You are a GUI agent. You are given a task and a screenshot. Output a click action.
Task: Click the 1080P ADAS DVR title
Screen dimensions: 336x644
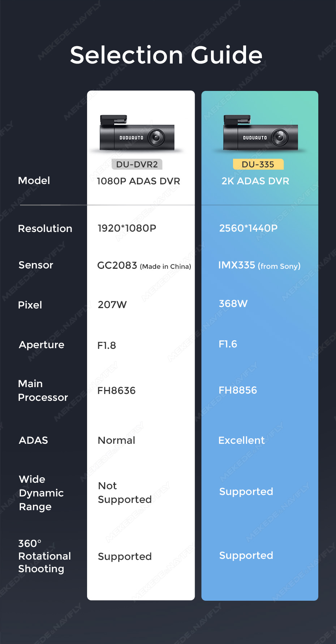(x=138, y=181)
